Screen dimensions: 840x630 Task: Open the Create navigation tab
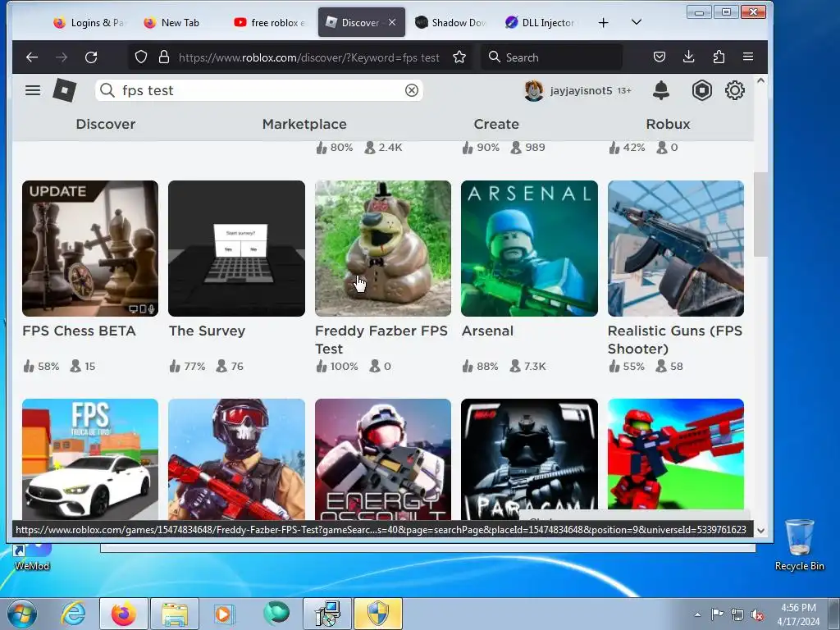496,125
